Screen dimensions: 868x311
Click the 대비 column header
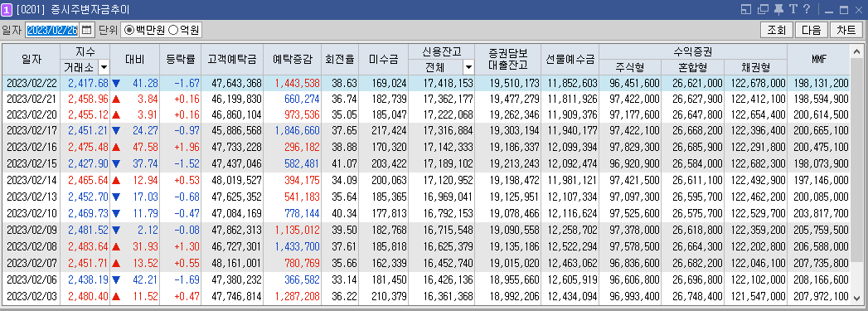(x=134, y=60)
